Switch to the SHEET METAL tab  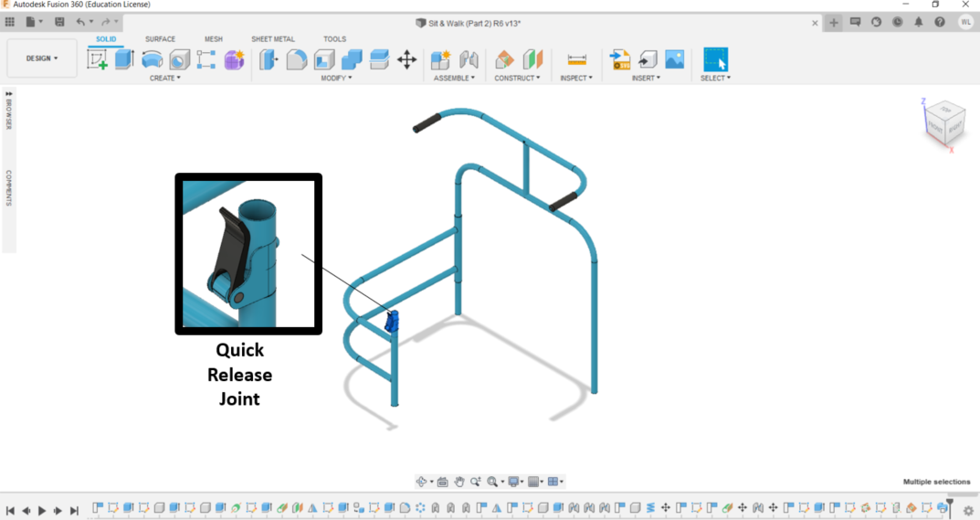point(272,38)
